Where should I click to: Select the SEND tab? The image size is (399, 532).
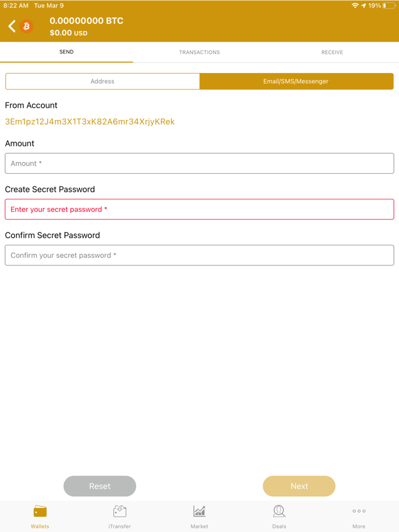66,52
